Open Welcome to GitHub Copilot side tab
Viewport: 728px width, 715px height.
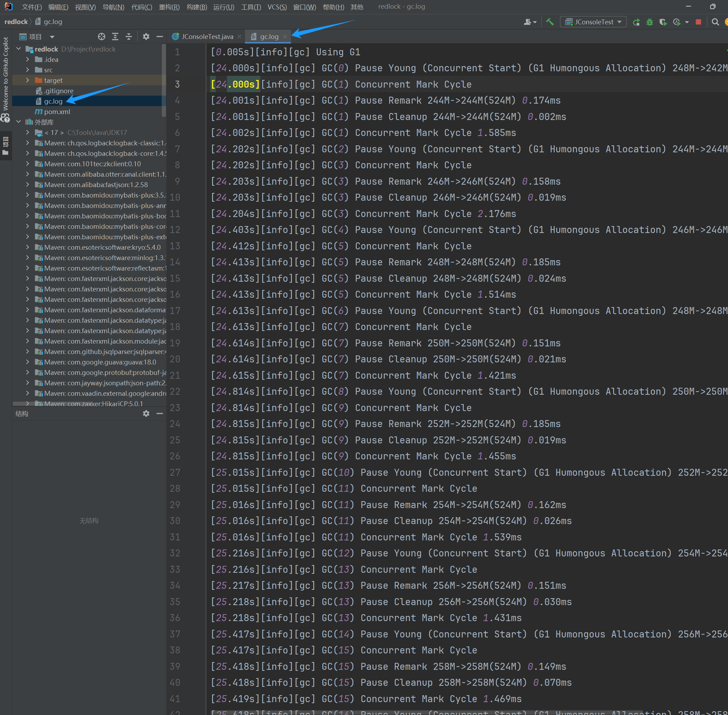[6, 74]
